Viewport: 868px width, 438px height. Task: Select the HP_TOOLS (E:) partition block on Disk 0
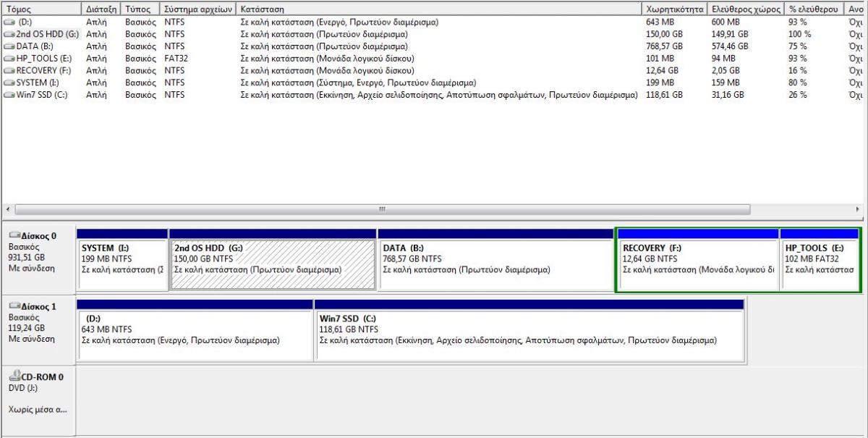pos(820,259)
